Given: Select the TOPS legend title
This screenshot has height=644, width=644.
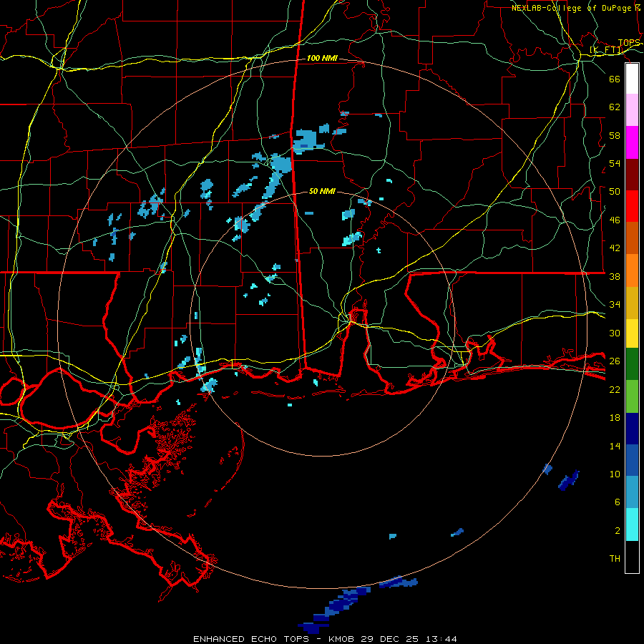Looking at the screenshot, I should click(629, 43).
